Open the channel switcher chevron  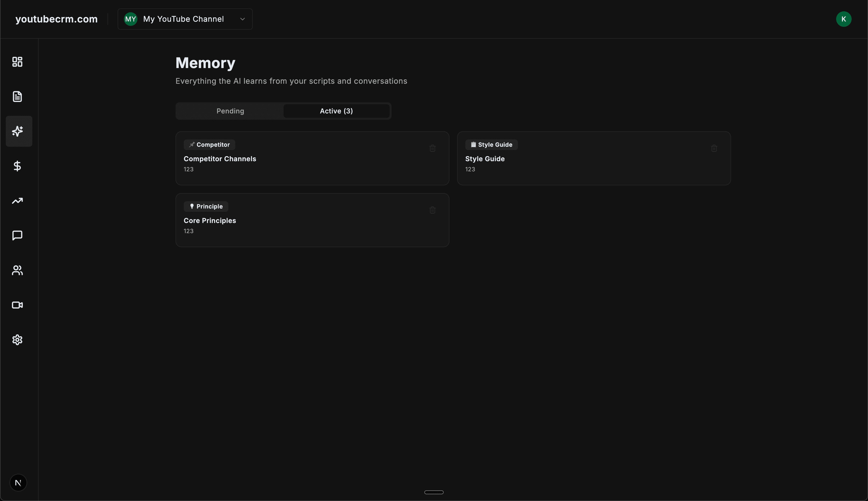[x=242, y=19]
